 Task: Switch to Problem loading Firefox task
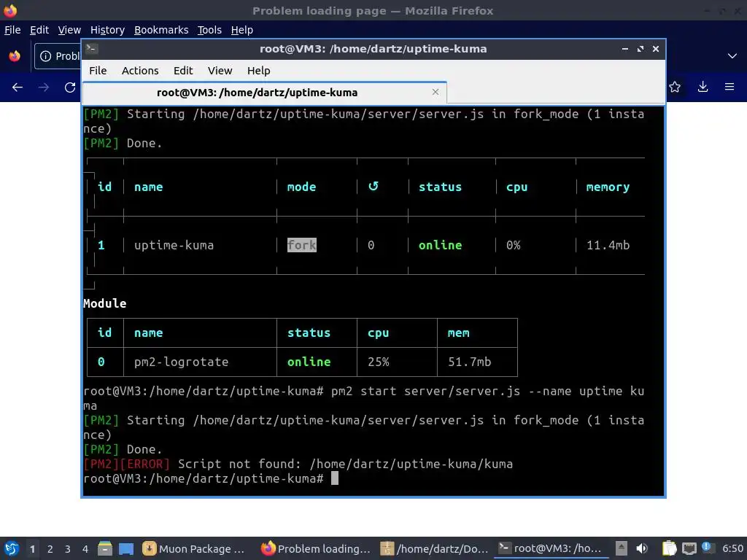316,548
